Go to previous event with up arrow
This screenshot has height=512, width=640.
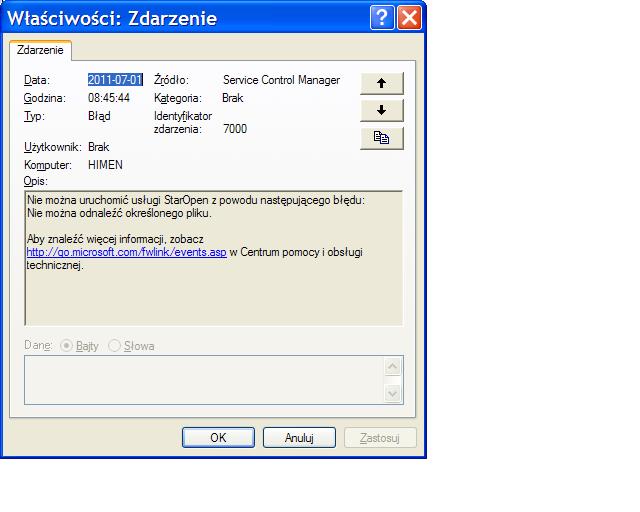click(x=382, y=83)
